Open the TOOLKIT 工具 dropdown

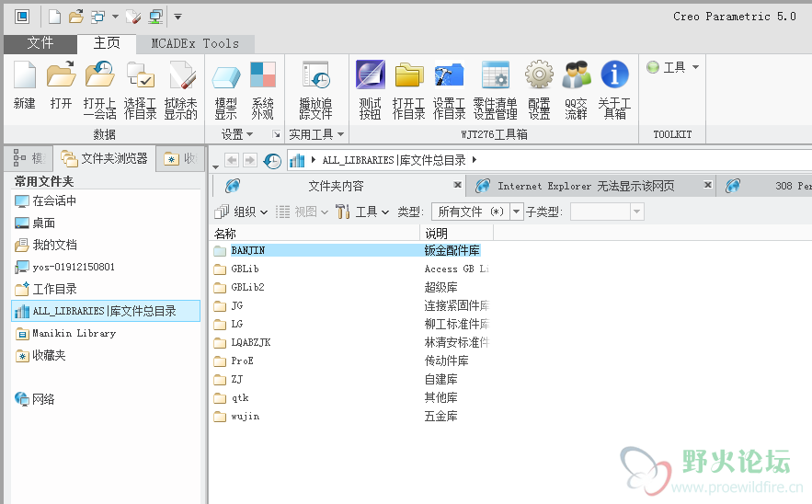(673, 67)
